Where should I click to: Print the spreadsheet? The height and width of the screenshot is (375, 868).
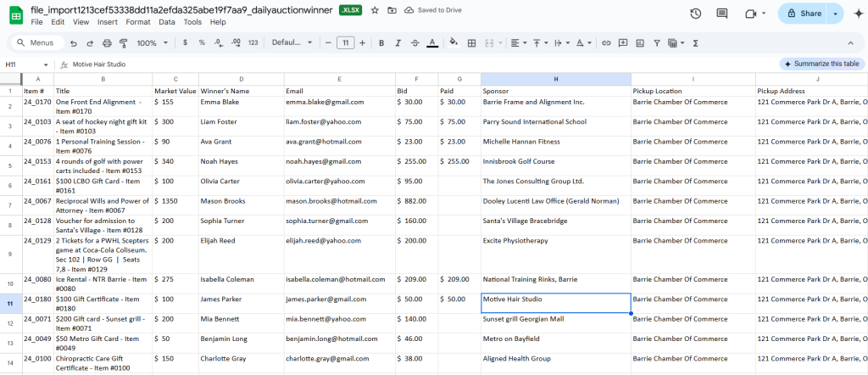pyautogui.click(x=108, y=42)
